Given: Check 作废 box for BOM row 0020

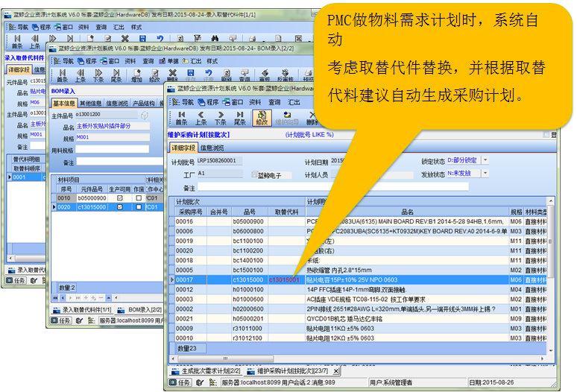Looking at the screenshot, I should pos(139,207).
